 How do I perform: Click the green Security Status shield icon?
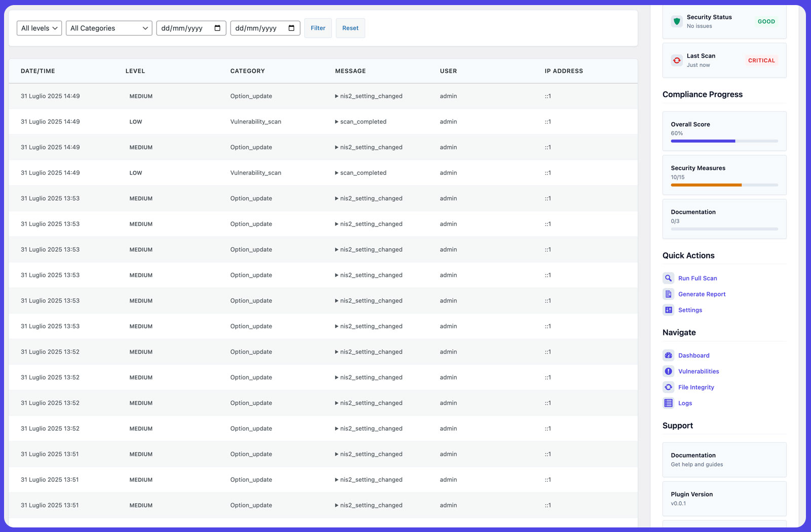(x=676, y=22)
